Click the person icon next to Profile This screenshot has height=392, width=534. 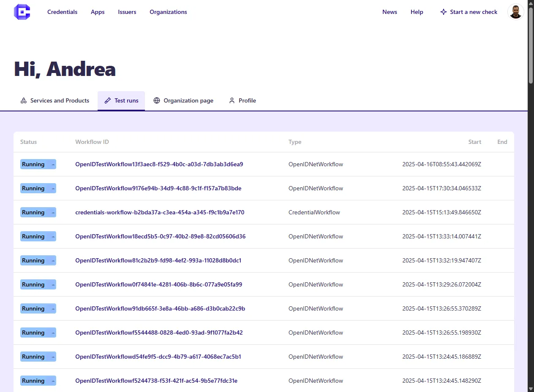pos(232,101)
